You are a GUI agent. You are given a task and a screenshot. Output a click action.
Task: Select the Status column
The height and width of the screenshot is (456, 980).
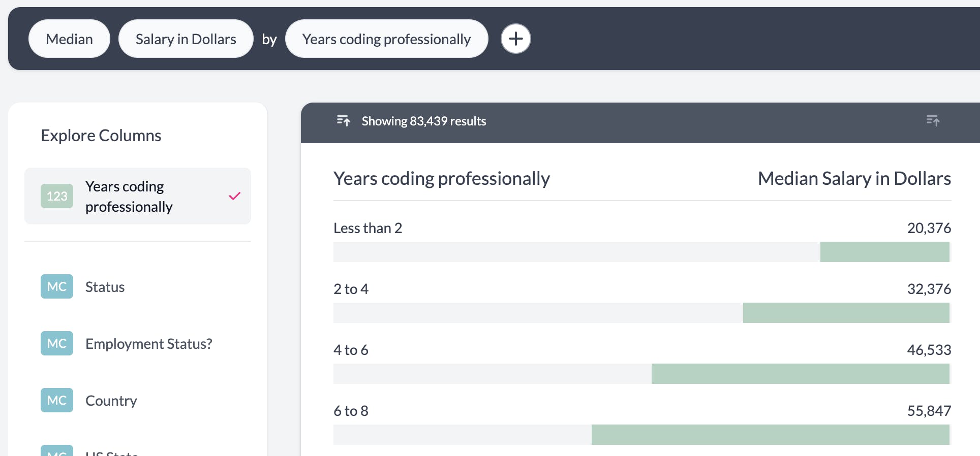105,287
